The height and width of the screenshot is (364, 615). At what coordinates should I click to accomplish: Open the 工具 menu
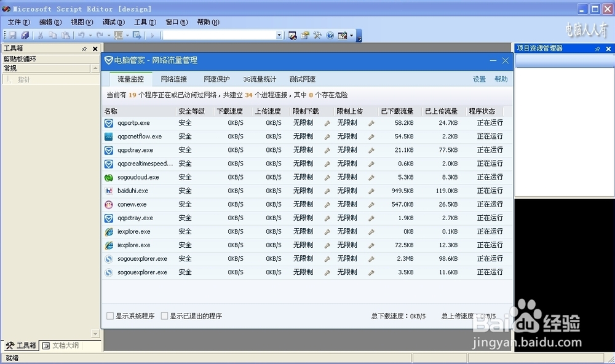pyautogui.click(x=145, y=22)
